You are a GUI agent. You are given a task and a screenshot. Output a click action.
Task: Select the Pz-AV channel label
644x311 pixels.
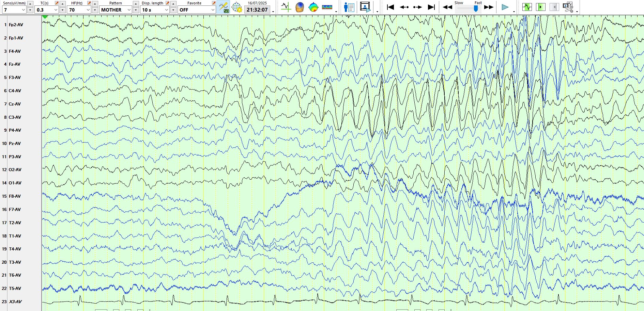pos(15,144)
